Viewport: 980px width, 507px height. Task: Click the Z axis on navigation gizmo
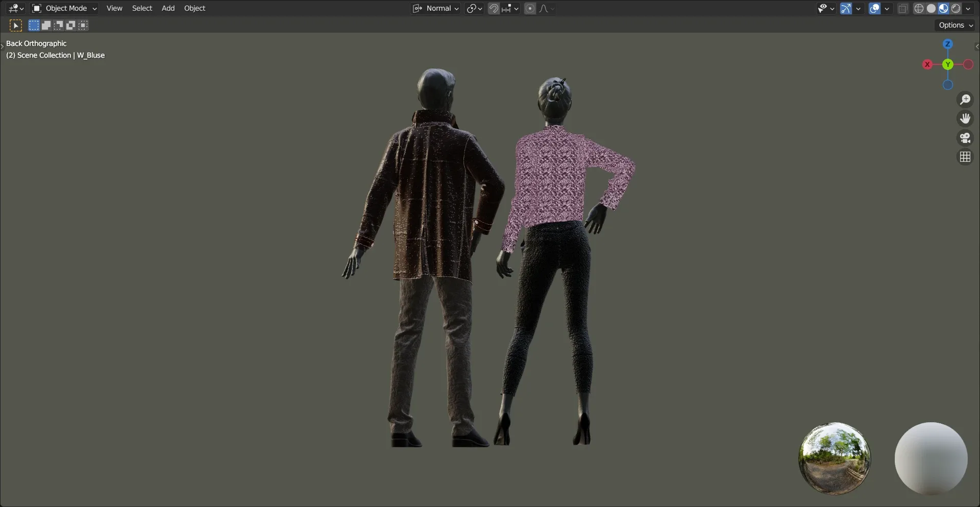[947, 44]
